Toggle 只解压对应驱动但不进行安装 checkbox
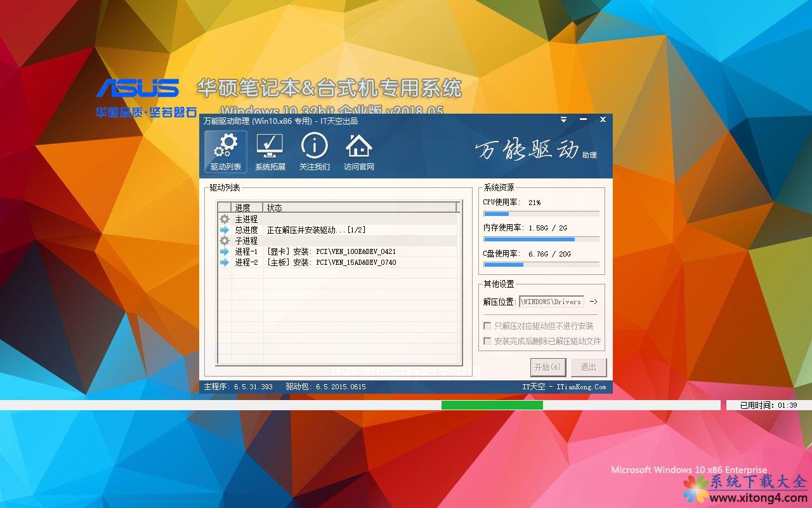 (487, 326)
